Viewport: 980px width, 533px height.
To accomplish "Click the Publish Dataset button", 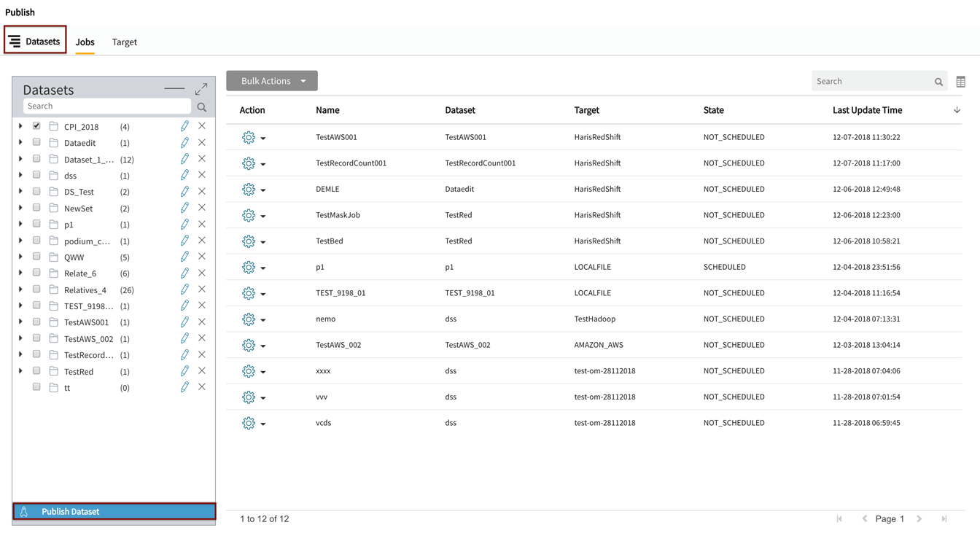I will coord(114,512).
